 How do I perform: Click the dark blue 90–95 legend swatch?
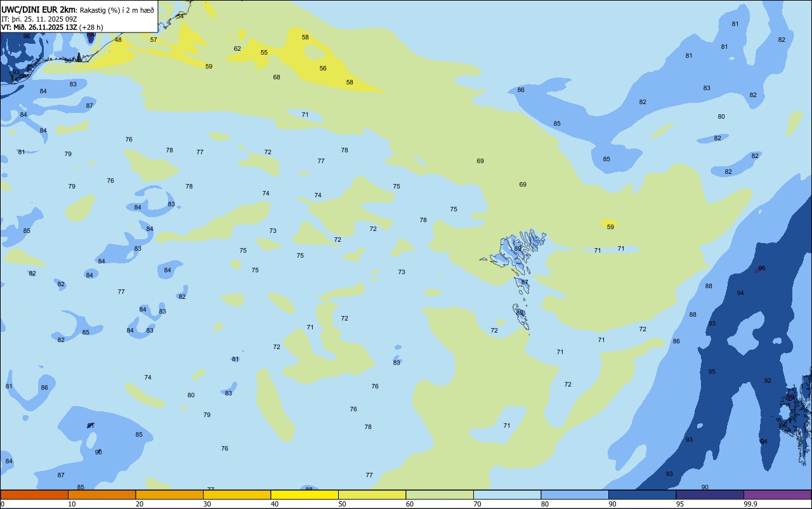(642, 494)
